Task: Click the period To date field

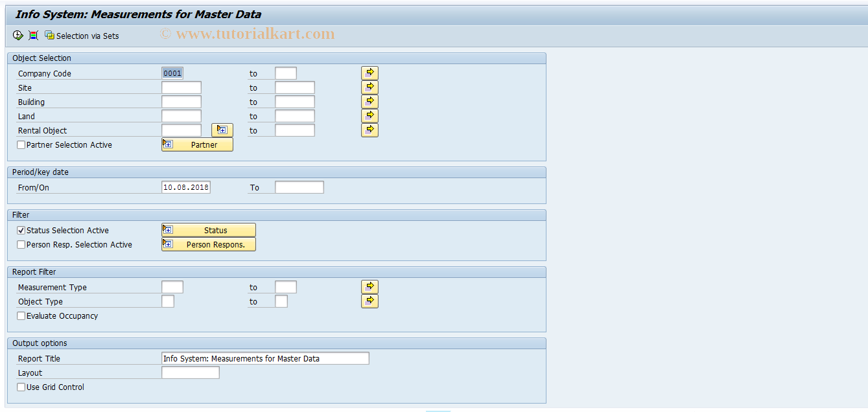Action: 299,187
